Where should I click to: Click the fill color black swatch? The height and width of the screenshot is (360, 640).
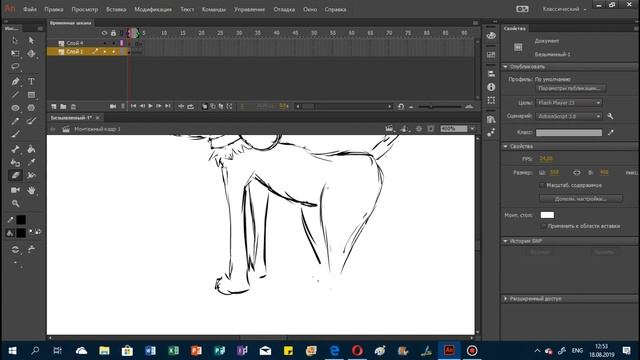(x=21, y=233)
